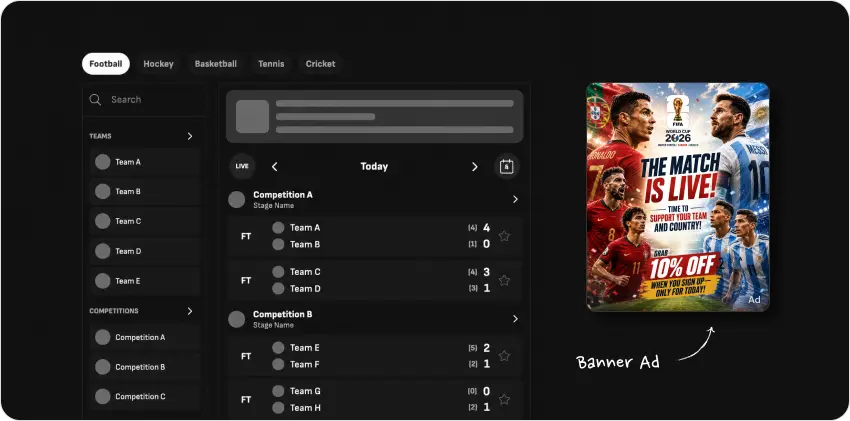The width and height of the screenshot is (850, 421).
Task: Open Competition A in sidebar
Action: click(x=145, y=337)
